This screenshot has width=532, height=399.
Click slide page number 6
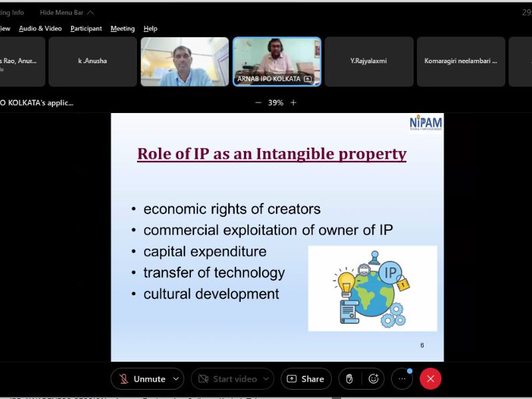point(422,345)
